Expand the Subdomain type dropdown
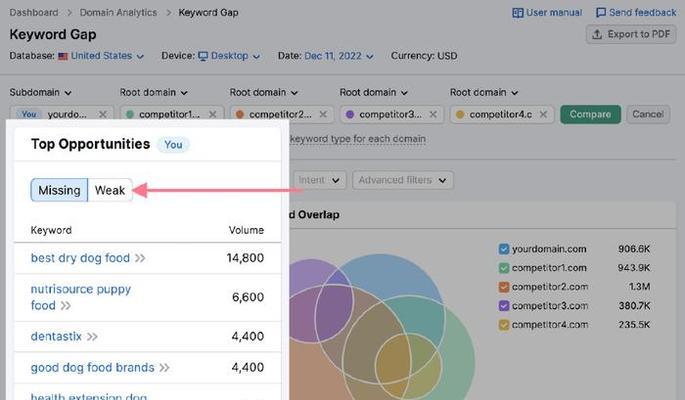 coord(40,93)
